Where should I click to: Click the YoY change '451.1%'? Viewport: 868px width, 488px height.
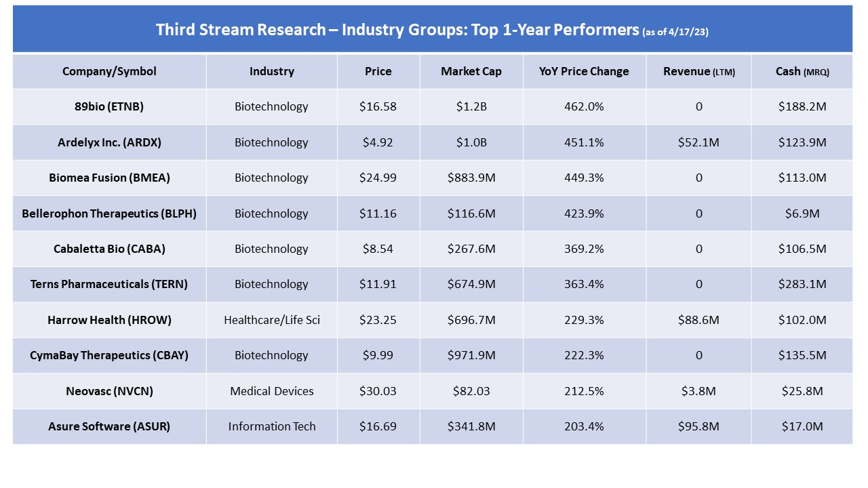click(584, 142)
